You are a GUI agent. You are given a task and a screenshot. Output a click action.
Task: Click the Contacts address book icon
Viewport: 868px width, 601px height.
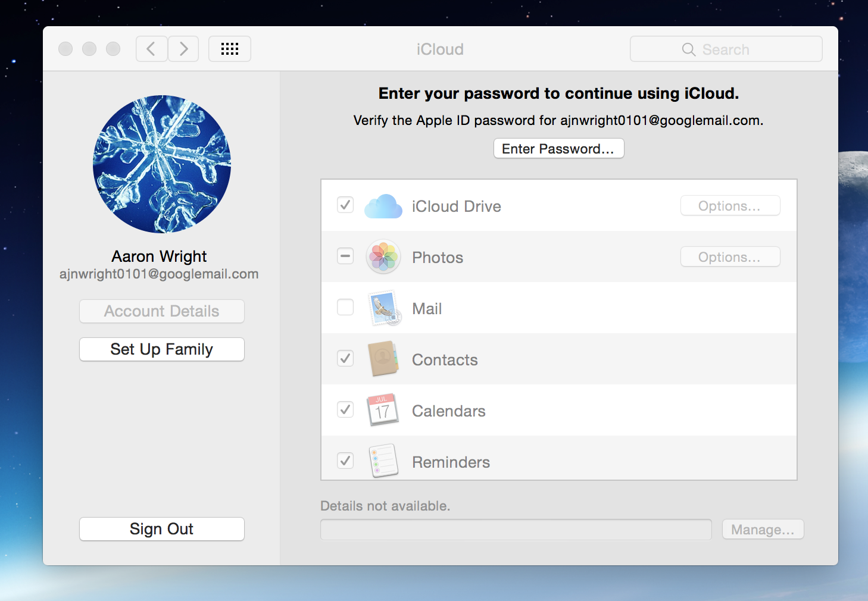coord(383,359)
